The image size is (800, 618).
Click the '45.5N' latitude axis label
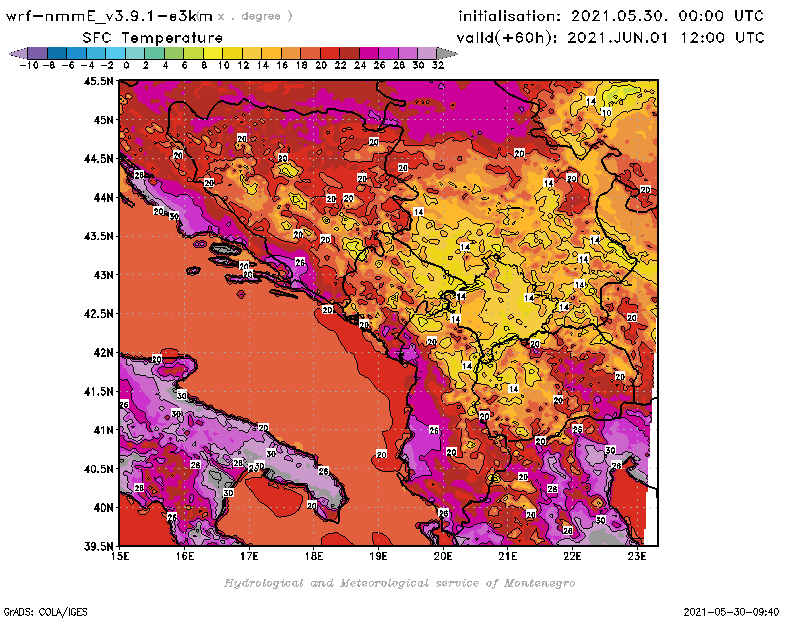(98, 81)
